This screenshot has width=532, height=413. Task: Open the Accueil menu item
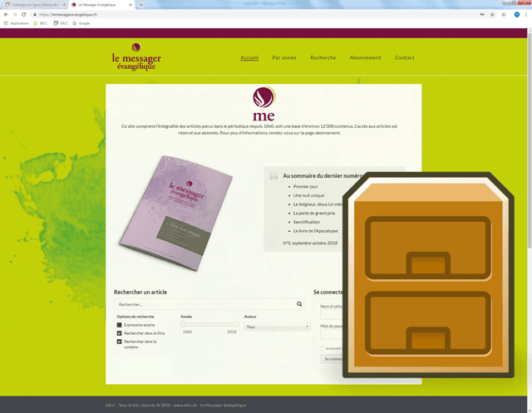click(249, 57)
